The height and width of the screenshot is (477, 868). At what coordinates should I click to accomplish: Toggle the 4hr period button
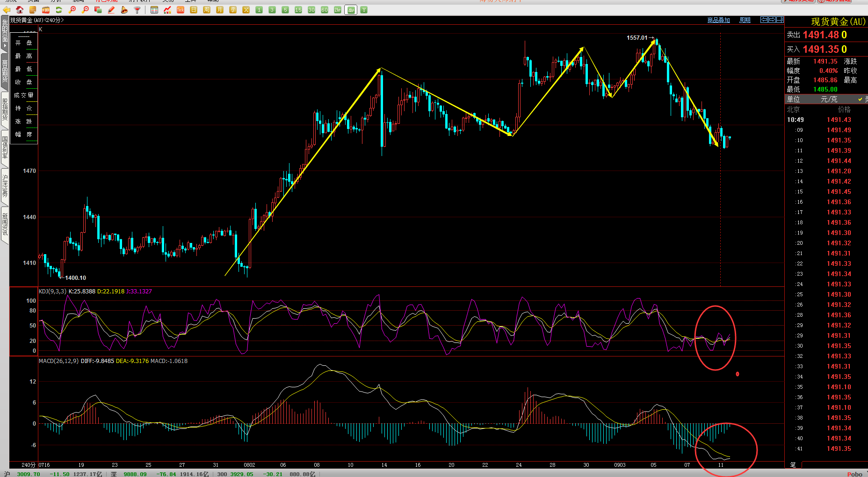click(351, 10)
